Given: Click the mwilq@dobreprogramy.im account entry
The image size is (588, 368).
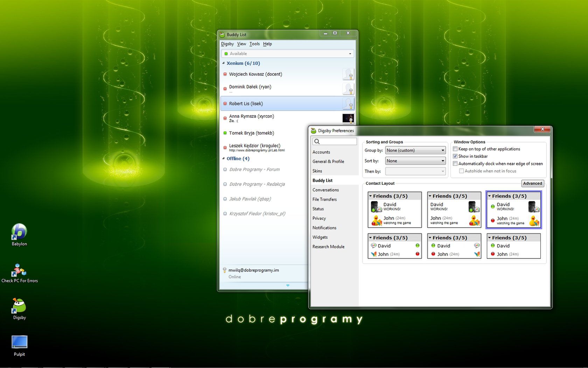Looking at the screenshot, I should (264, 273).
